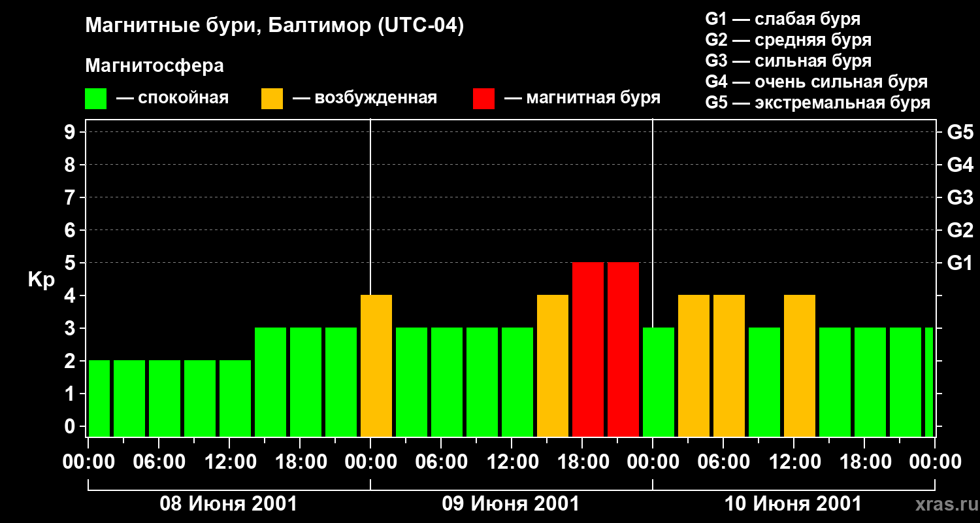The height and width of the screenshot is (523, 980).
Task: Click the G5 label on the right axis
Action: 959,132
